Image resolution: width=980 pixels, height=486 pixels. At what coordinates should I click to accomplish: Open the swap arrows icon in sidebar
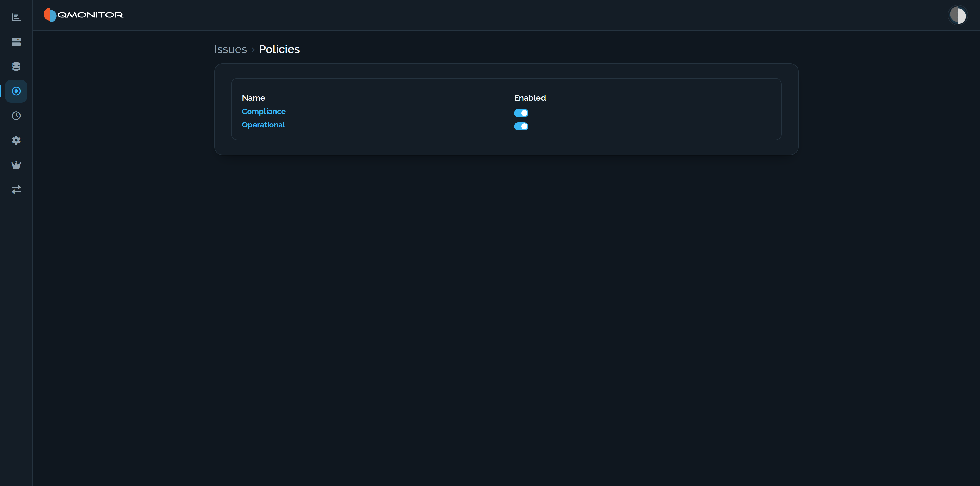pos(16,189)
